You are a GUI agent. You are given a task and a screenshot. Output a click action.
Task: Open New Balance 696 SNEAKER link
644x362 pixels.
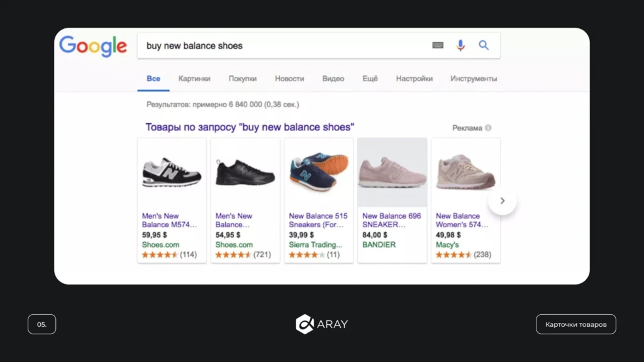pos(391,220)
